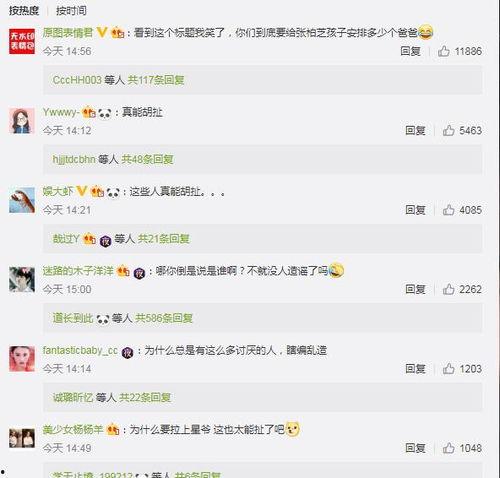The height and width of the screenshot is (478, 500).
Task: Open CccHH003 user link in replies
Action: point(77,80)
